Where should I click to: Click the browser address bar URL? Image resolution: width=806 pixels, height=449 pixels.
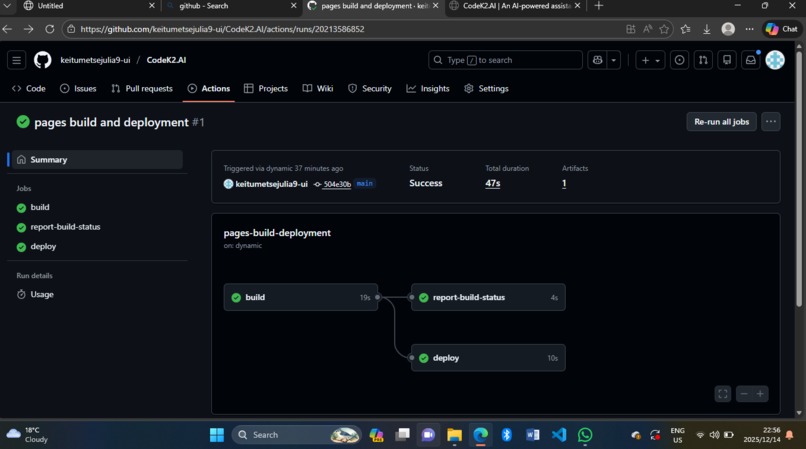click(222, 29)
